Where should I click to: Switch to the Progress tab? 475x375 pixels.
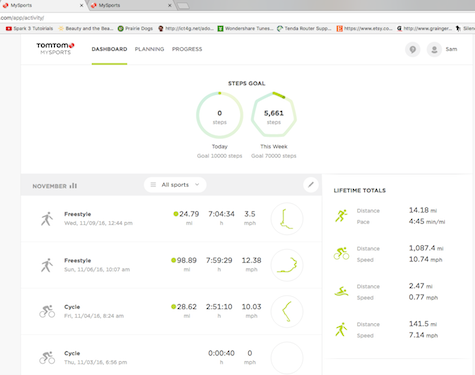[x=187, y=49]
